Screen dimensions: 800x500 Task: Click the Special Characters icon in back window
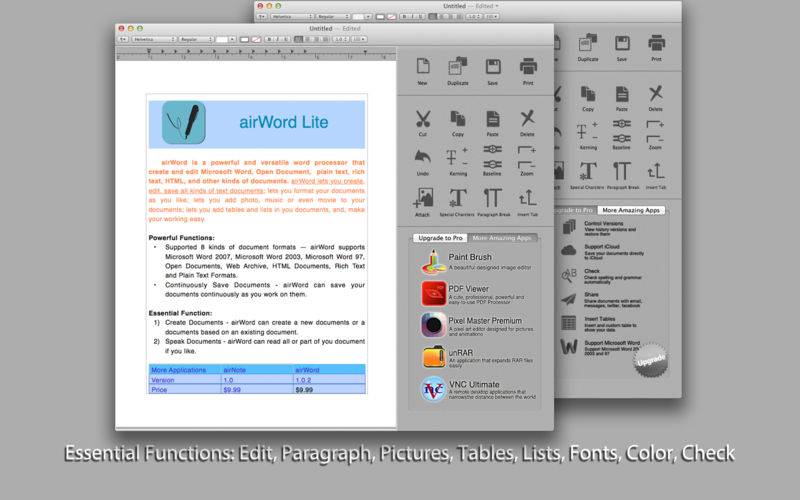click(x=587, y=171)
